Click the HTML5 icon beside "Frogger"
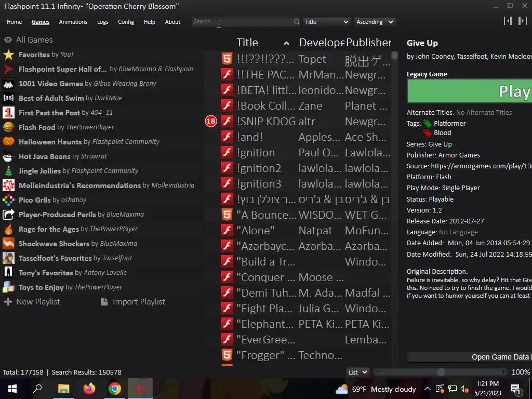Viewport: 532px width, 399px height. [x=227, y=355]
